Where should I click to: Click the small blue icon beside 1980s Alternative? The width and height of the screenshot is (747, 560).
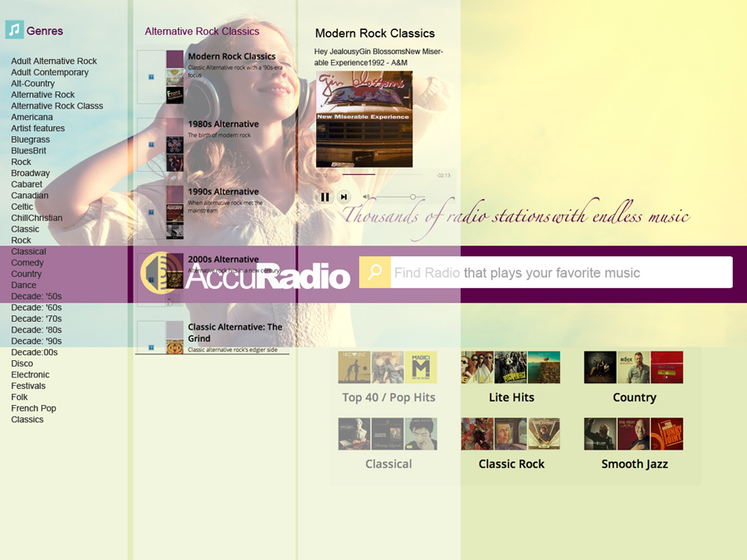coord(150,144)
